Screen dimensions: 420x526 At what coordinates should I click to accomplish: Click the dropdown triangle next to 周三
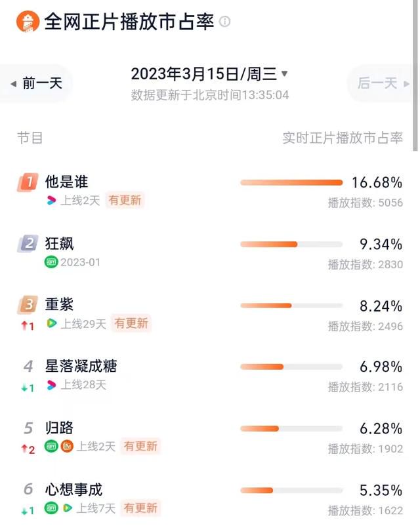(284, 73)
